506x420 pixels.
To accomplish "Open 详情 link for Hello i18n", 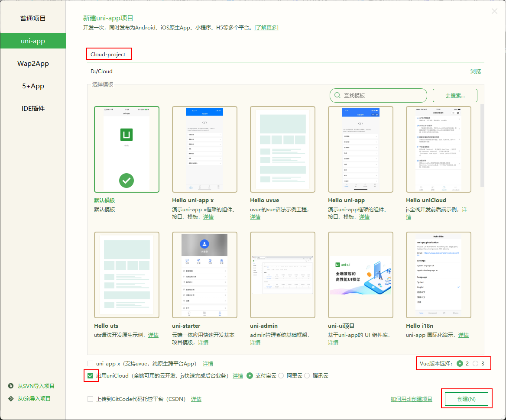I will (464, 335).
